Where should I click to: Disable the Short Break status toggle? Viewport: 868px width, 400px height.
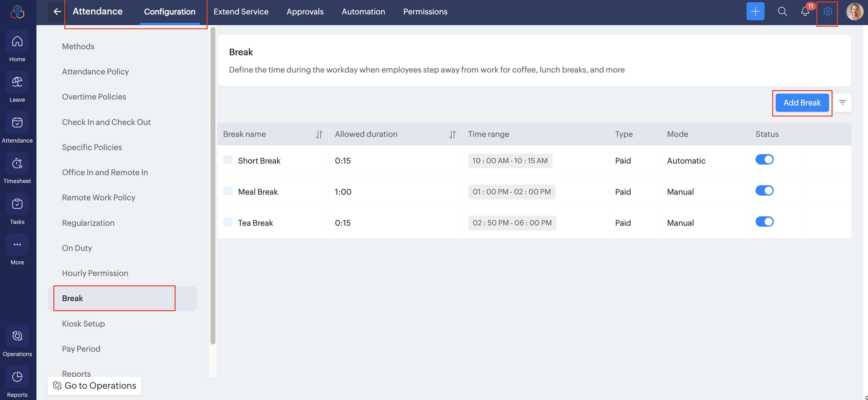pos(764,159)
